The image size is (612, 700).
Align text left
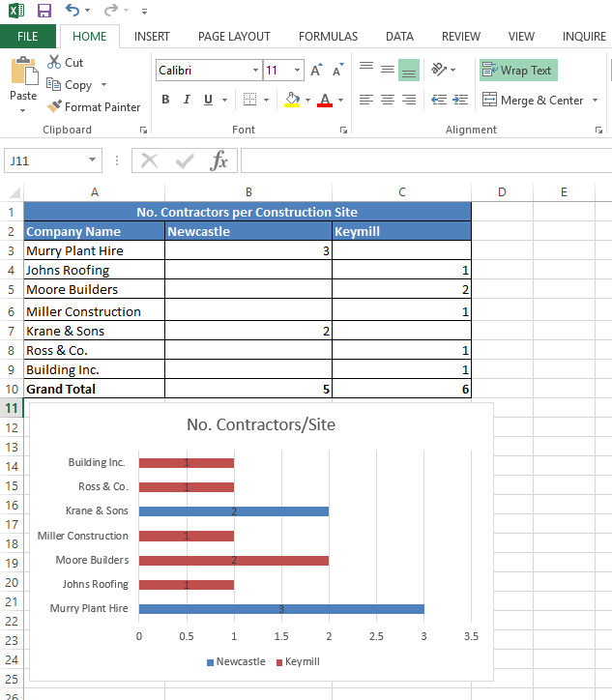tap(366, 100)
